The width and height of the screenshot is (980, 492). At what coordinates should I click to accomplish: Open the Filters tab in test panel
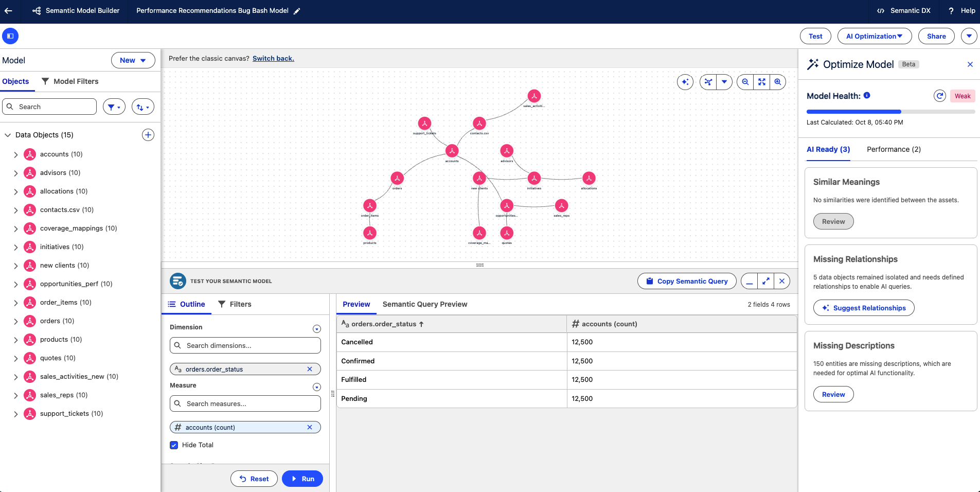point(235,304)
